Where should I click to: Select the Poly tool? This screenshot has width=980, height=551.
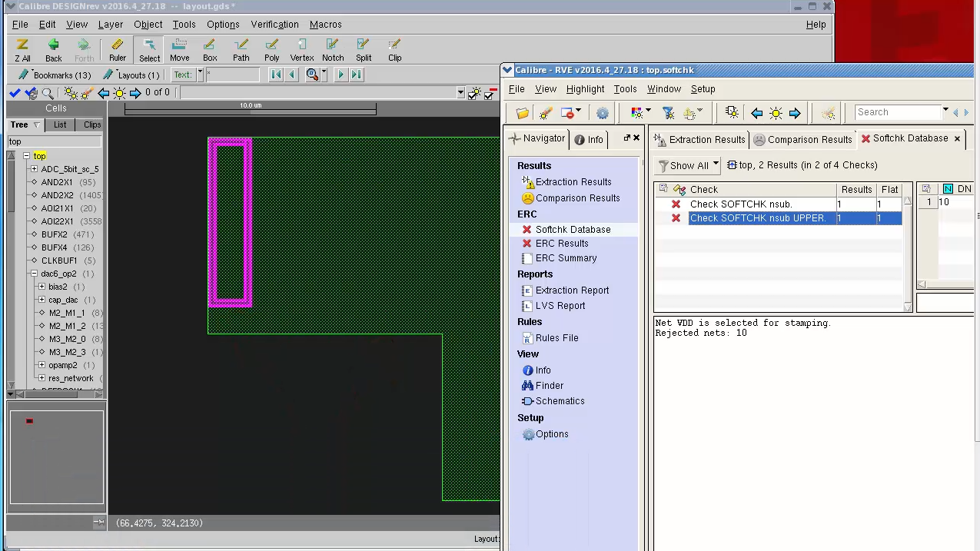pyautogui.click(x=271, y=50)
